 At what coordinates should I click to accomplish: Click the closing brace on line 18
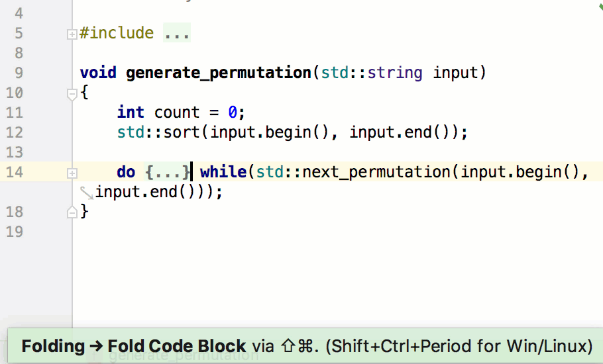pyautogui.click(x=84, y=211)
